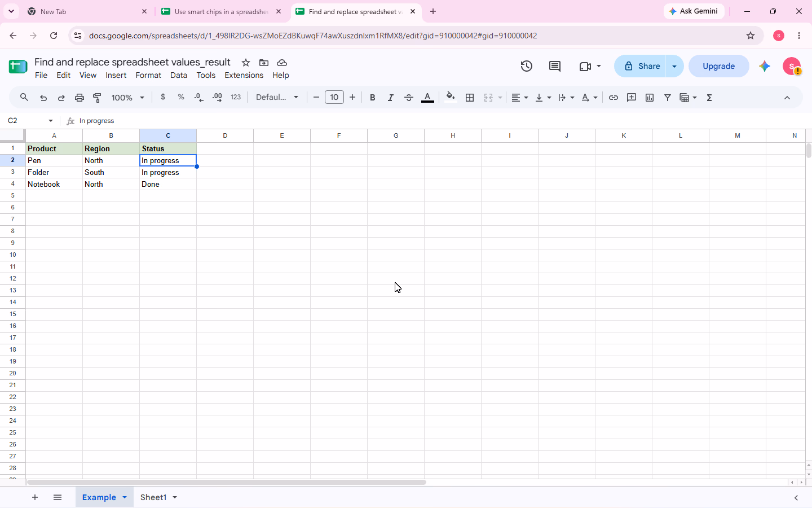812x508 pixels.
Task: Star the spreadsheet document
Action: click(246, 63)
